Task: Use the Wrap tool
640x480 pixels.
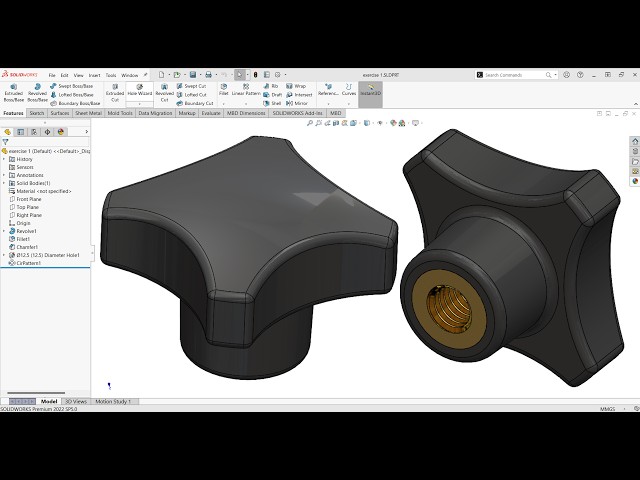Action: (296, 86)
